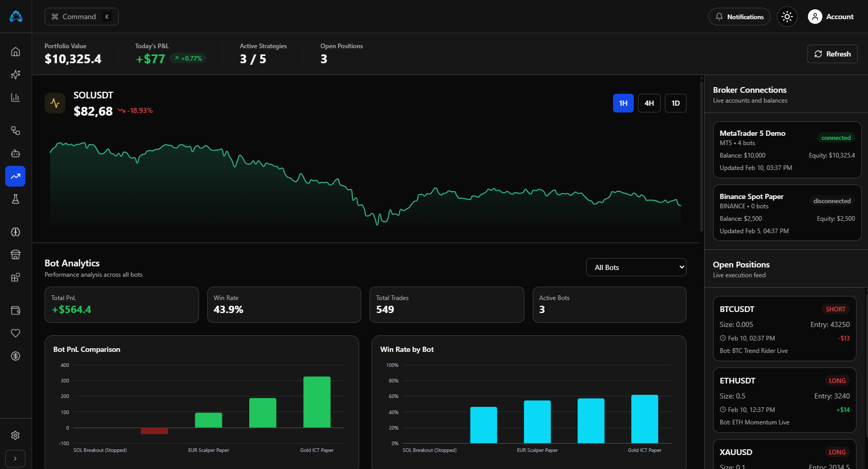
Task: Select the MetaTrader 5 Demo broker card
Action: [787, 150]
